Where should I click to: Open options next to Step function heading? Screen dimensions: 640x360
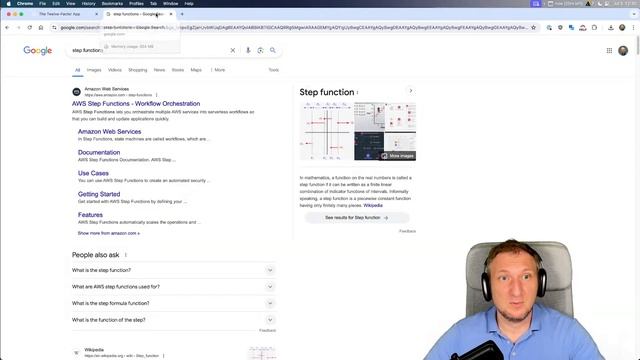click(358, 93)
